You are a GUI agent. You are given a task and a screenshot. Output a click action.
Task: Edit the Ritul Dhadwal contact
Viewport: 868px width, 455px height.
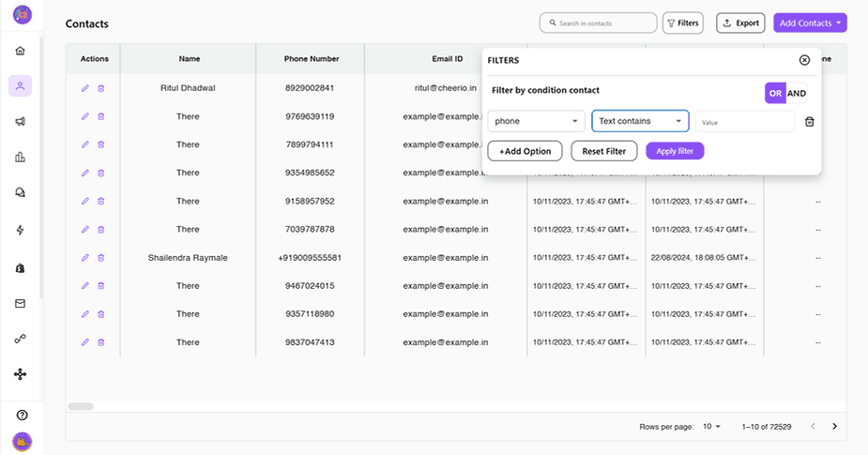85,88
